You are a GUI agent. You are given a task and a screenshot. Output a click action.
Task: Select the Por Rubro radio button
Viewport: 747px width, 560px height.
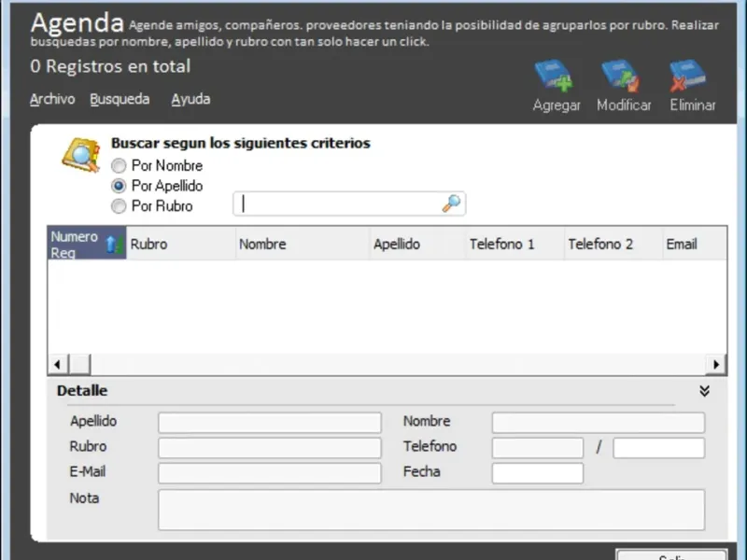click(x=119, y=206)
